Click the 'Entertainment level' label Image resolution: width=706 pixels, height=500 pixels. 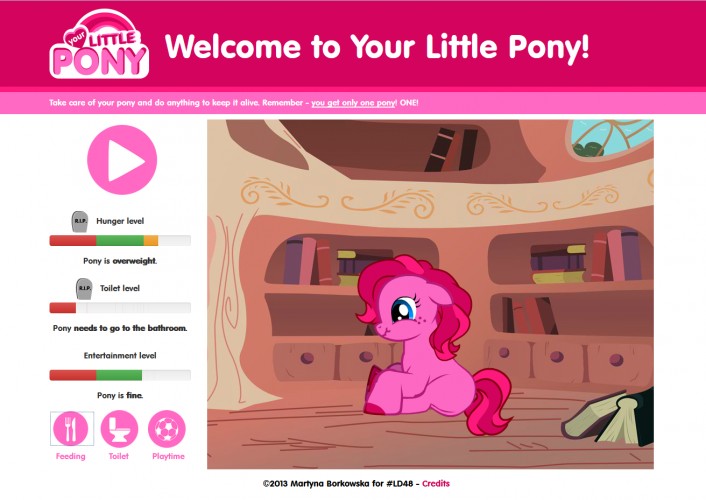(x=120, y=355)
